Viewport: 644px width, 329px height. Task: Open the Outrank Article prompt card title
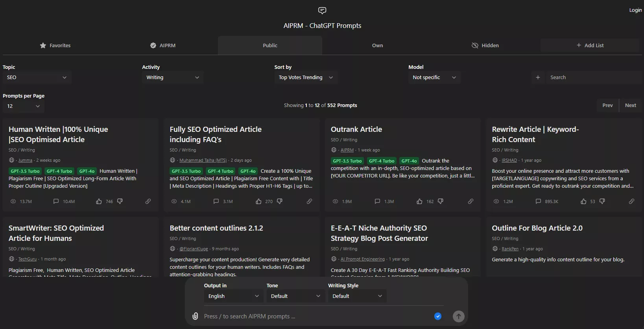[x=356, y=129]
